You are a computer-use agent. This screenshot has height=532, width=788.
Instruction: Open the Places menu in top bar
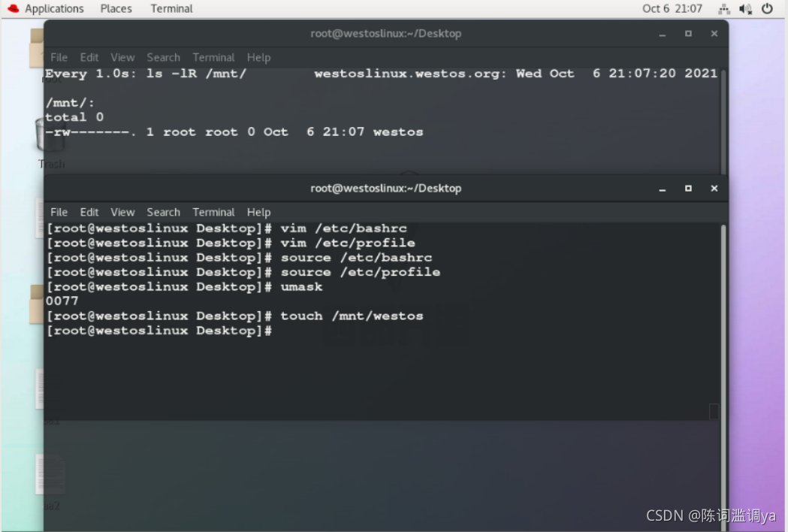coord(116,8)
